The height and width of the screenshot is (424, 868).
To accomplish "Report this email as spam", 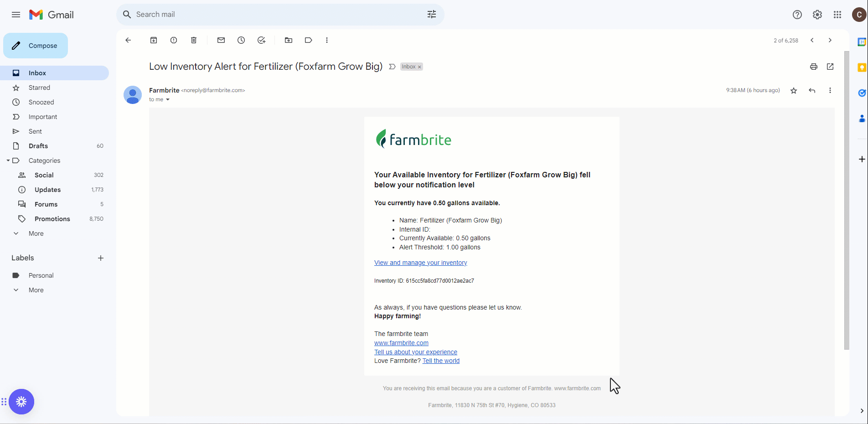I will pyautogui.click(x=174, y=40).
